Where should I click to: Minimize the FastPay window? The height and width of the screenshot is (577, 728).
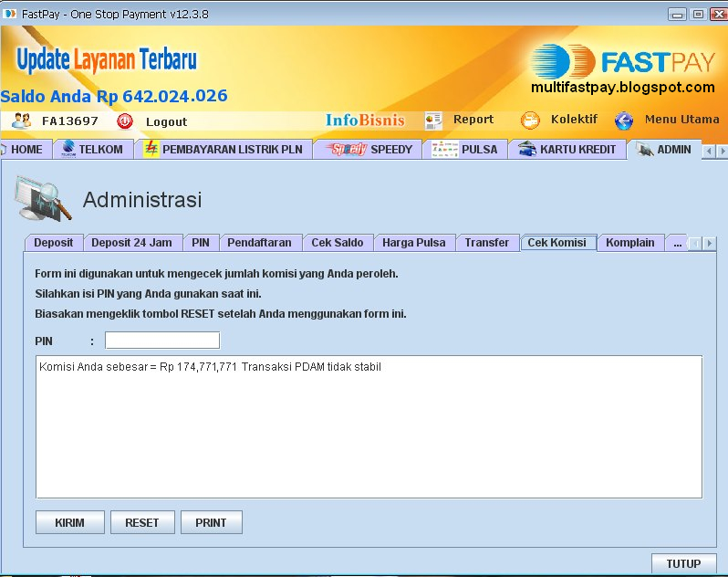(x=678, y=15)
